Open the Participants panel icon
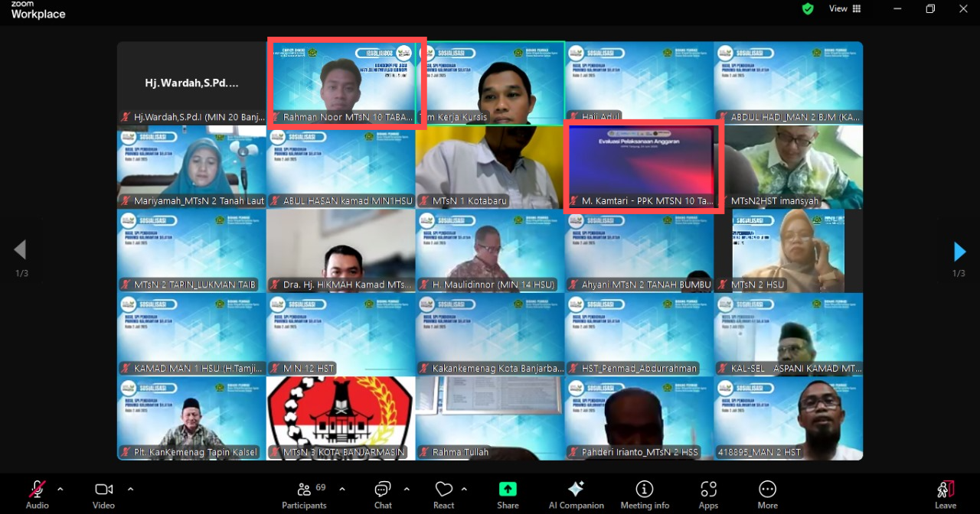 pos(304,490)
